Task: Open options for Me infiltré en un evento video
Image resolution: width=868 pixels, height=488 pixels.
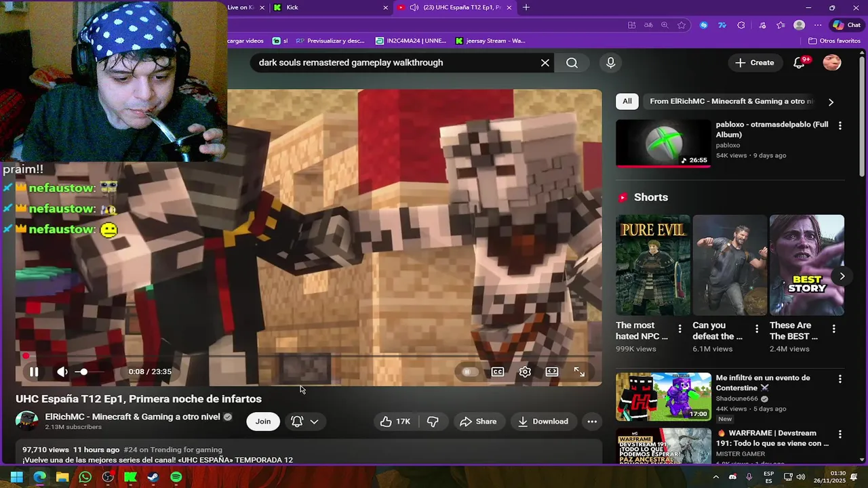Action: (x=840, y=379)
